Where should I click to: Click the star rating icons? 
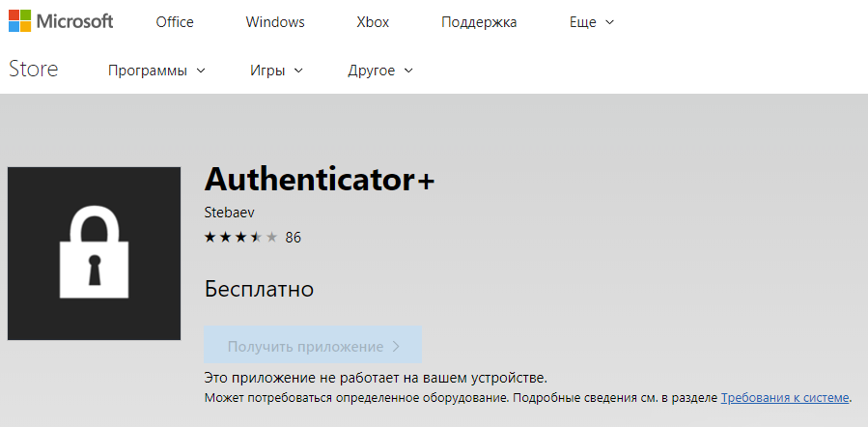[x=240, y=238]
